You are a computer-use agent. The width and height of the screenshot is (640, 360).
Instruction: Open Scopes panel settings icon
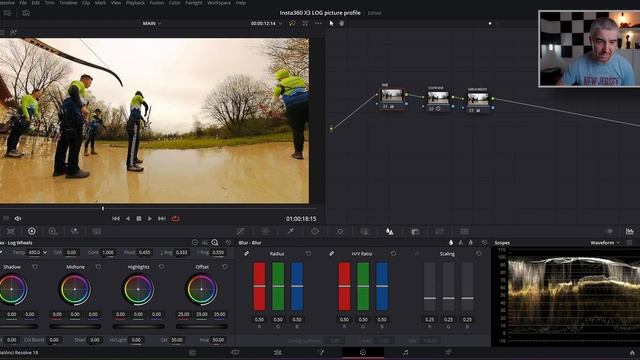pyautogui.click(x=630, y=242)
